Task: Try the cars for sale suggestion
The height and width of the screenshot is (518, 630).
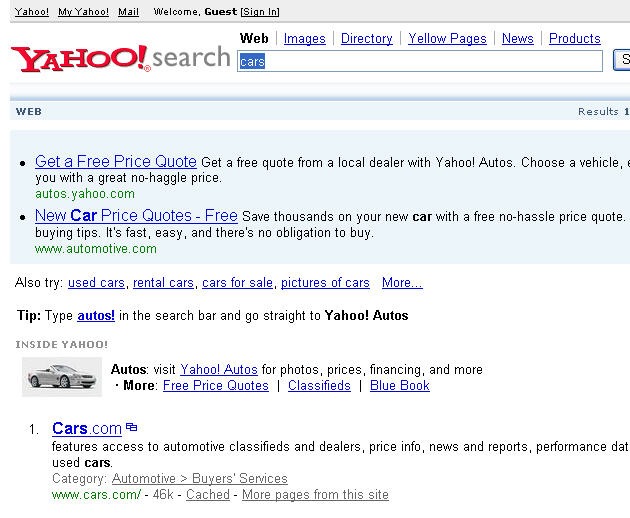Action: (x=237, y=283)
